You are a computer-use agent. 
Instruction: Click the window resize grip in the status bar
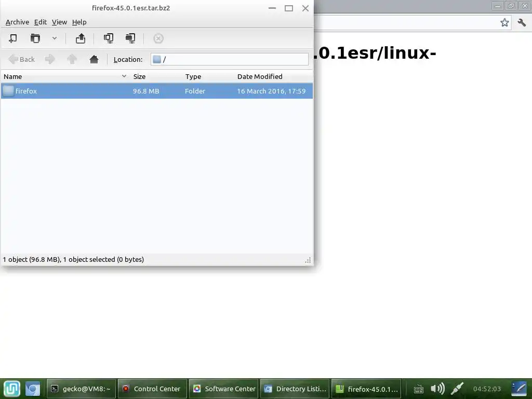tap(308, 260)
